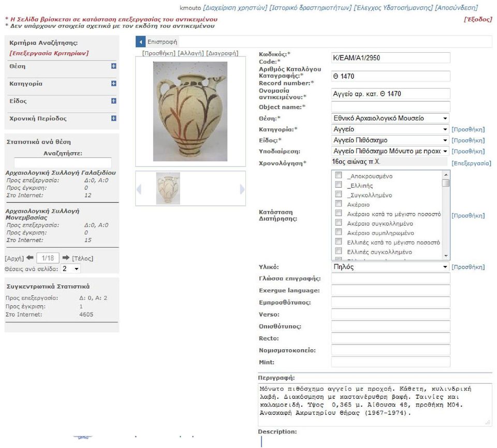This screenshot has height=448, width=497.
Task: Expand the Είδος search criterion plus icon
Action: pos(113,101)
